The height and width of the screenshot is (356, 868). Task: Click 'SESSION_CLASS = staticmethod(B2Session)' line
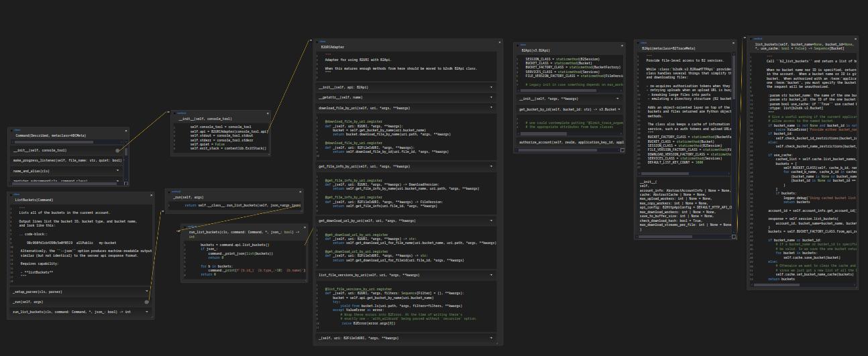point(561,59)
